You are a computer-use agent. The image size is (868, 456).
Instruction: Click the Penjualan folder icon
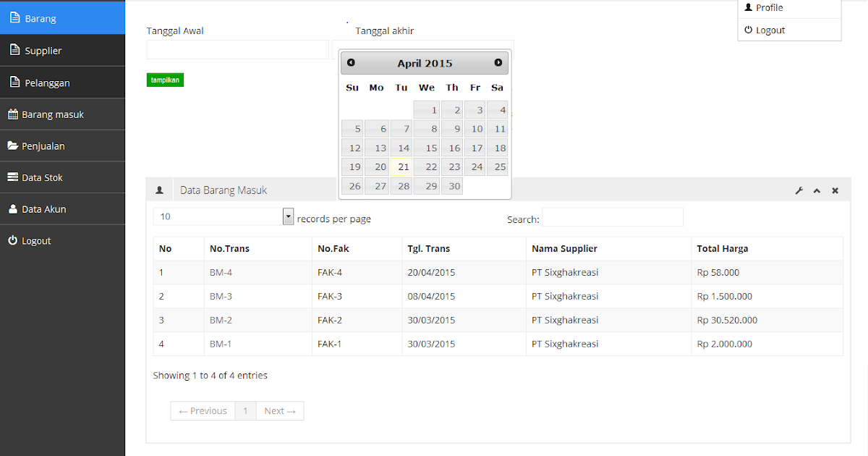[15, 145]
